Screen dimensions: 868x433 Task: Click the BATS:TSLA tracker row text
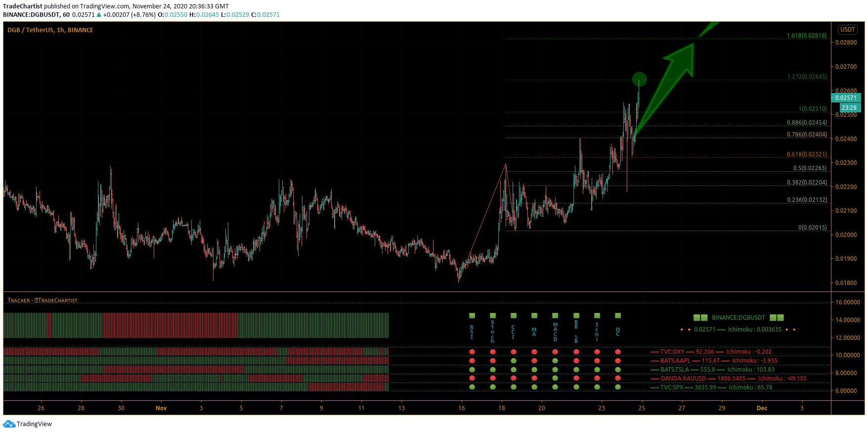[x=712, y=370]
